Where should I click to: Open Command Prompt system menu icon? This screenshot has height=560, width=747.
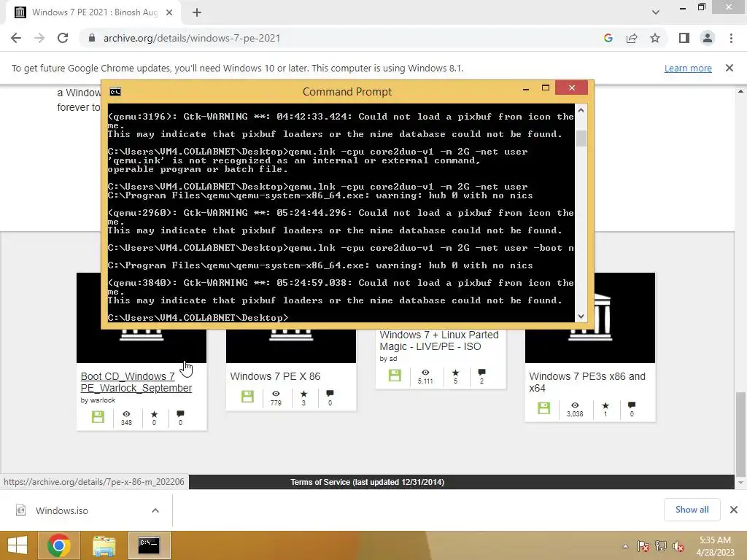tap(115, 92)
